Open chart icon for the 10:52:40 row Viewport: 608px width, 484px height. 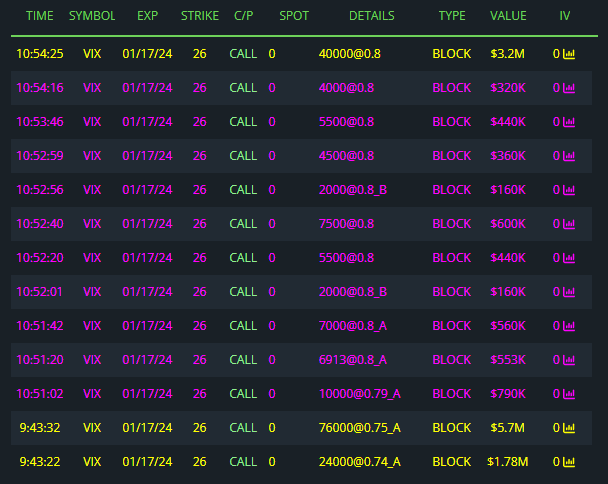pos(569,224)
